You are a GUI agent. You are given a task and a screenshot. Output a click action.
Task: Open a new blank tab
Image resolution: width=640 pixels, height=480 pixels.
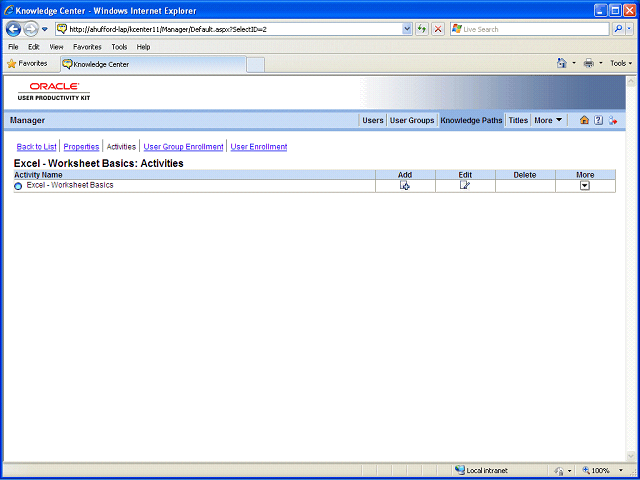pyautogui.click(x=256, y=65)
